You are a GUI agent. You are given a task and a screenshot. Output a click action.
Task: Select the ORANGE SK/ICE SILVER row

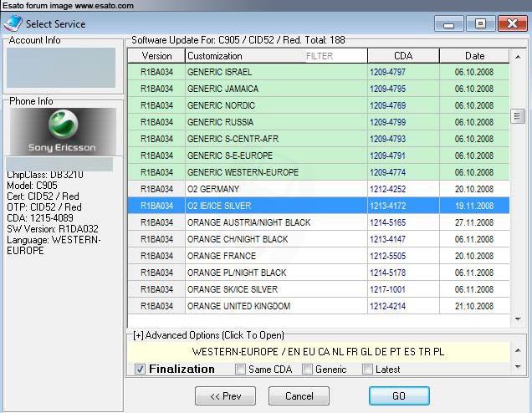coord(319,289)
